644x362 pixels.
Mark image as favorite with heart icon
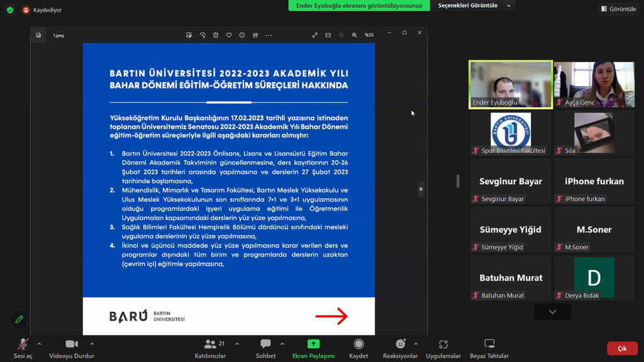click(229, 35)
